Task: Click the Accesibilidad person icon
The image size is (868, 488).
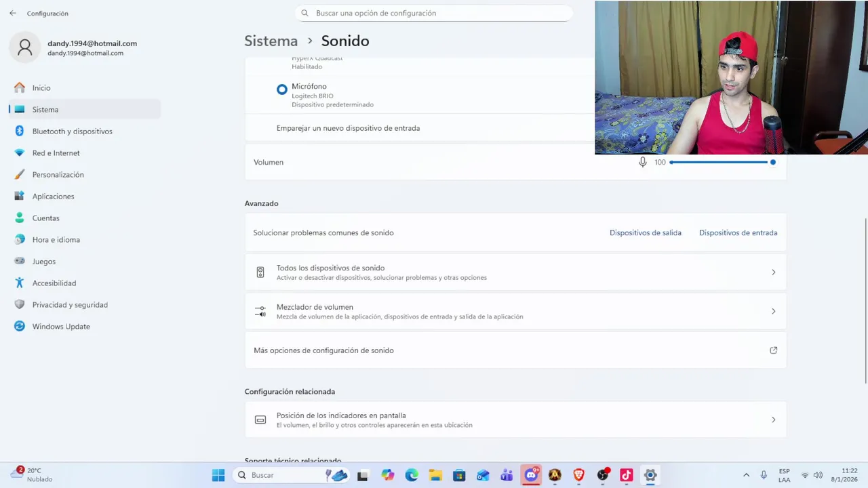Action: pos(20,283)
